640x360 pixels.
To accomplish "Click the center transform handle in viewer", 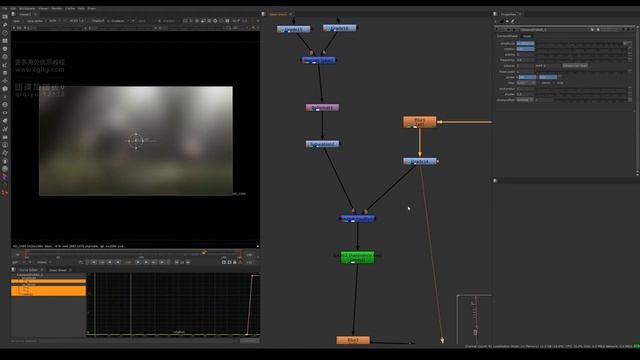I will point(136,141).
